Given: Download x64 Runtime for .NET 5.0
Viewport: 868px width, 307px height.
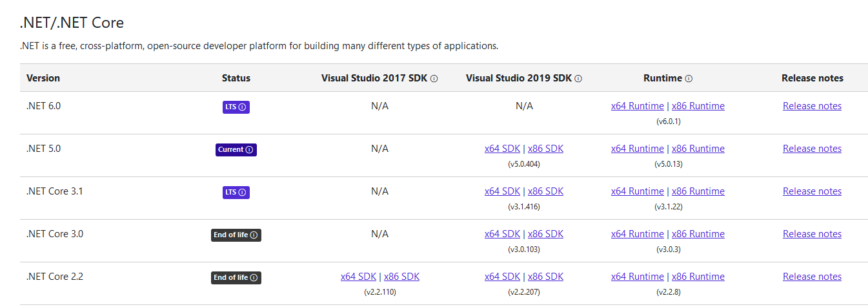Looking at the screenshot, I should (638, 149).
